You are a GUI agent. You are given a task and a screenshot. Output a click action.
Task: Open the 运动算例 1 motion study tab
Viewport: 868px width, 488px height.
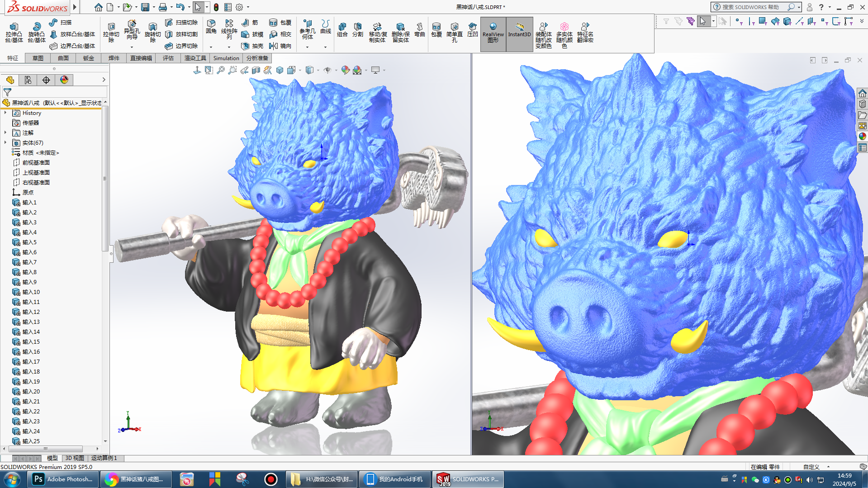pyautogui.click(x=104, y=458)
